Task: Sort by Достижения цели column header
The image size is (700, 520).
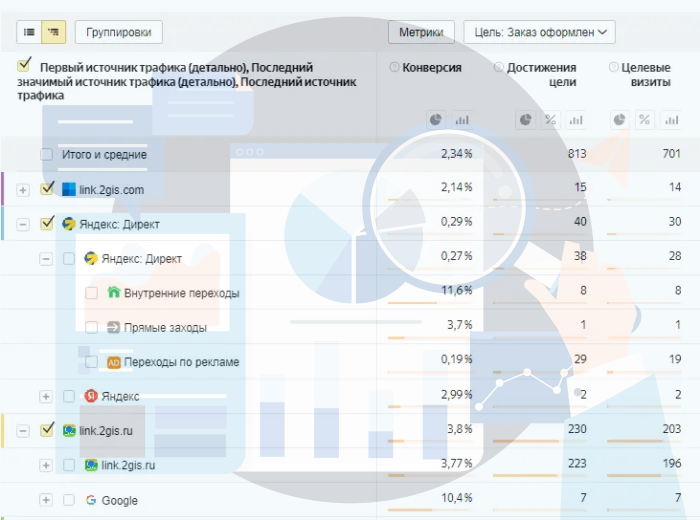Action: 541,75
